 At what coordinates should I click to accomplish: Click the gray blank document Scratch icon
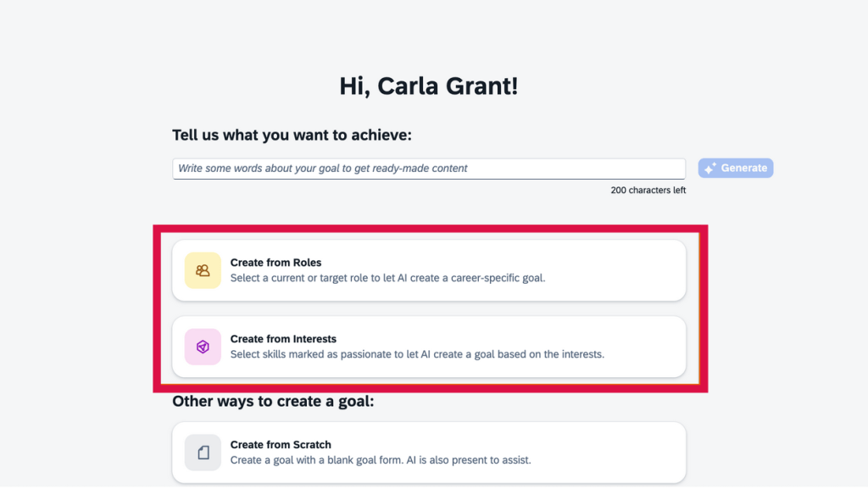(203, 453)
